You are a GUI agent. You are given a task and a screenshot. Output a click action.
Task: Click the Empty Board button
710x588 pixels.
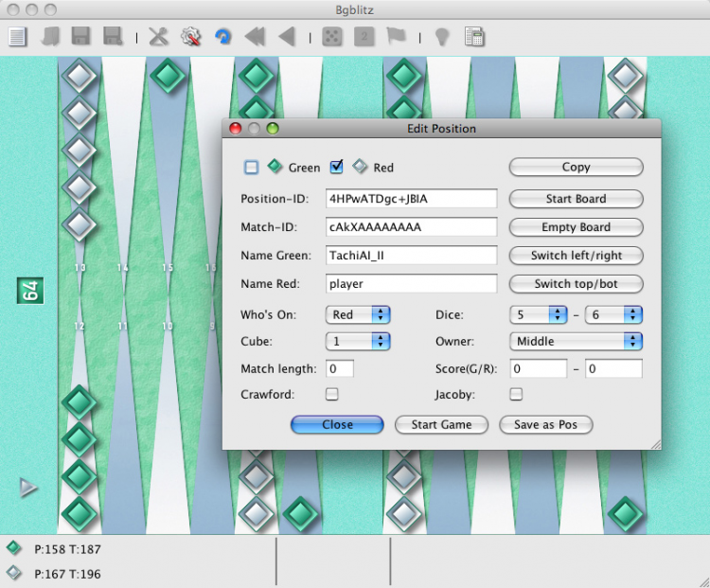(x=576, y=227)
